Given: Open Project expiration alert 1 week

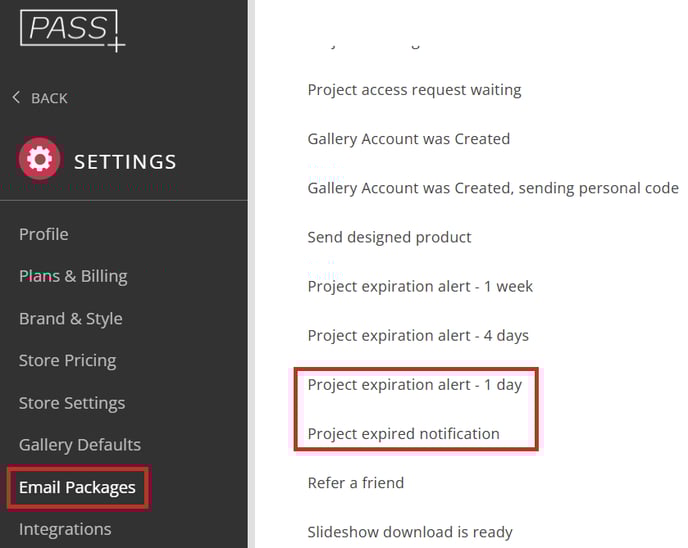Looking at the screenshot, I should (420, 287).
